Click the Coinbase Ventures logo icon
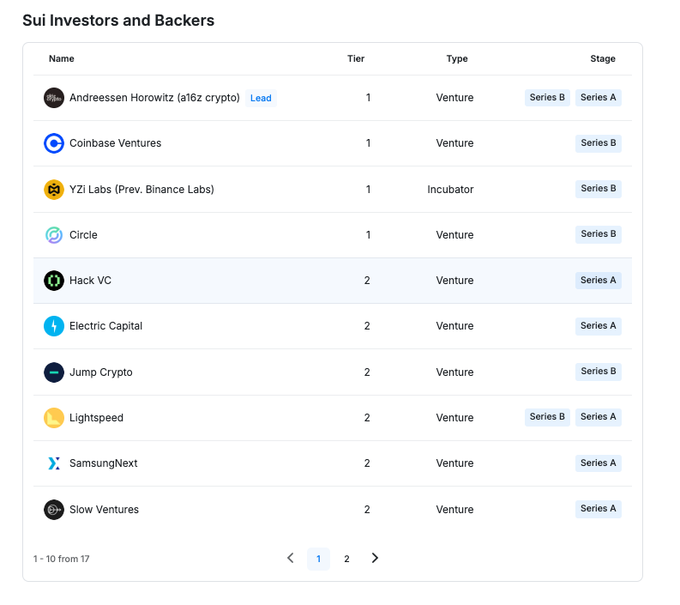The image size is (680, 605). [x=54, y=143]
